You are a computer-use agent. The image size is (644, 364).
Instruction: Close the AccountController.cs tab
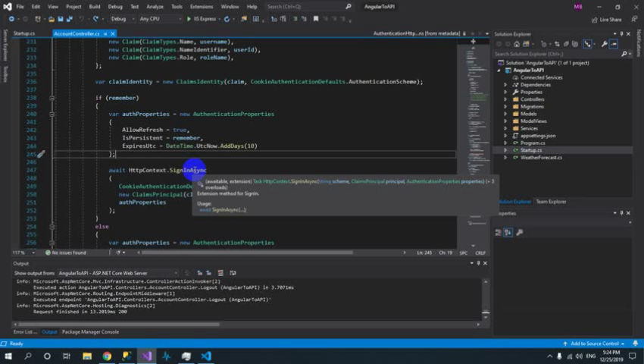pyautogui.click(x=113, y=33)
